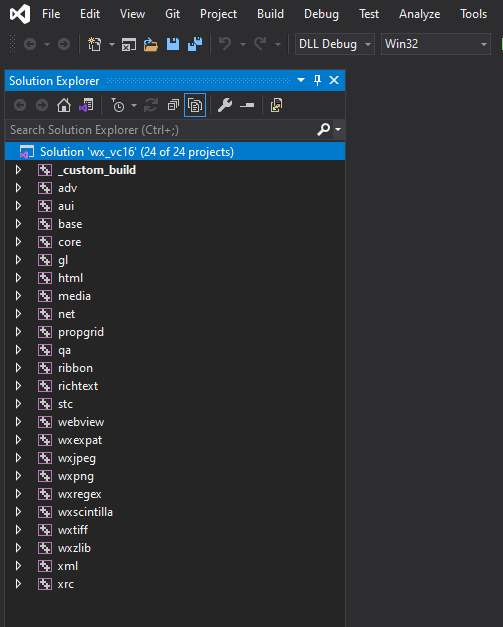Expand the wxscintilla project node
The image size is (503, 627).
point(18,512)
